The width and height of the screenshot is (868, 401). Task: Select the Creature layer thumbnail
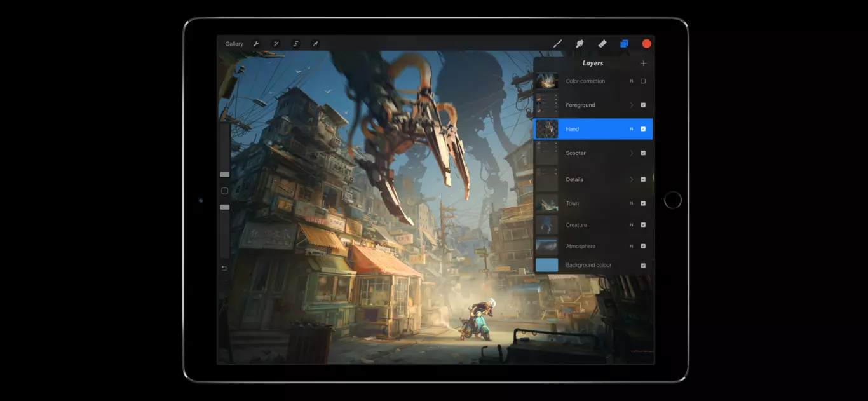546,225
